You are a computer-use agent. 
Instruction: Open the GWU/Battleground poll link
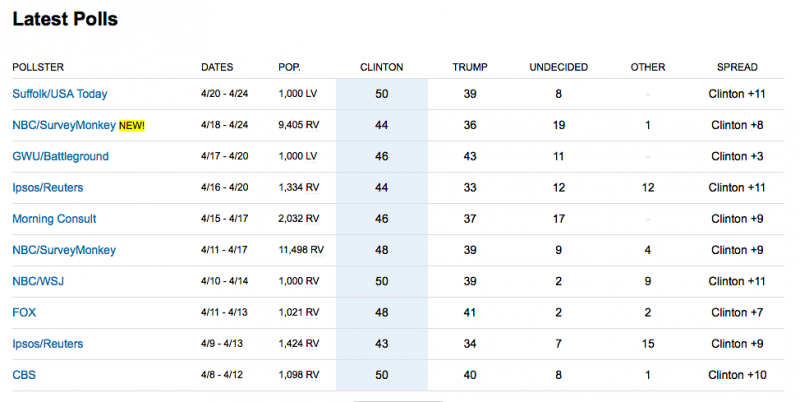(60, 157)
